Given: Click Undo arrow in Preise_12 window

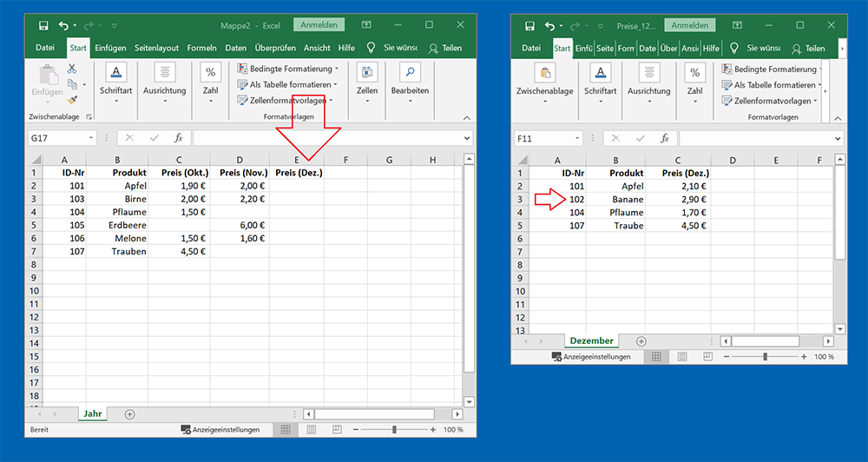Looking at the screenshot, I should click(x=549, y=25).
